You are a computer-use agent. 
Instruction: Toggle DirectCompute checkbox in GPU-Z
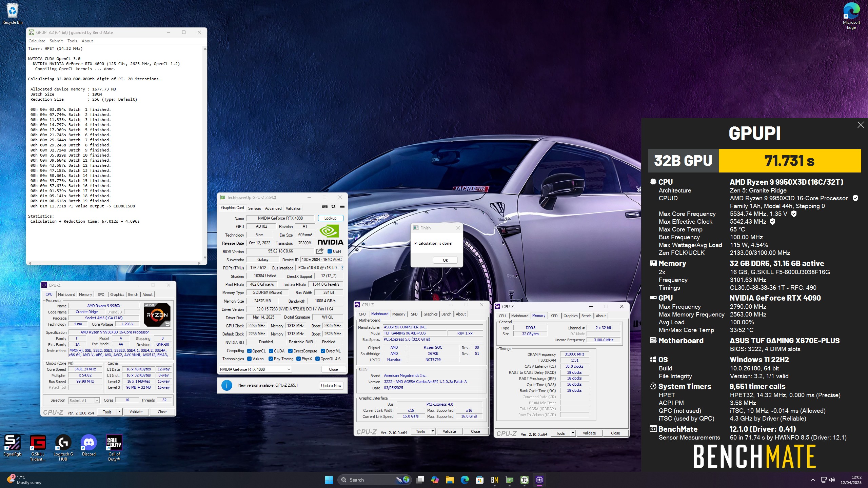pos(290,351)
